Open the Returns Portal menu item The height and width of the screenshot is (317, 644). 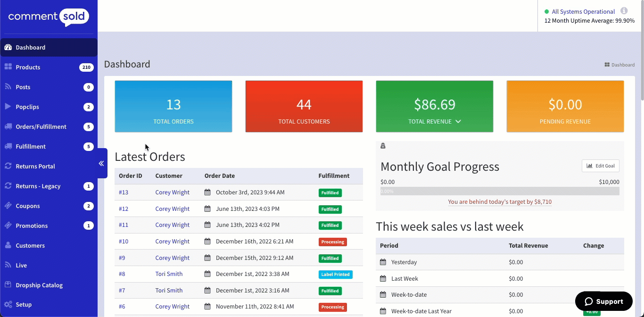pos(35,166)
